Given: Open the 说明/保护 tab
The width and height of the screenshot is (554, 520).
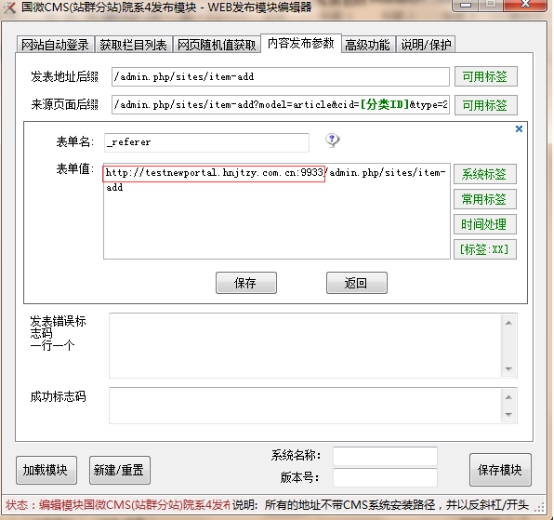Looking at the screenshot, I should [x=426, y=45].
